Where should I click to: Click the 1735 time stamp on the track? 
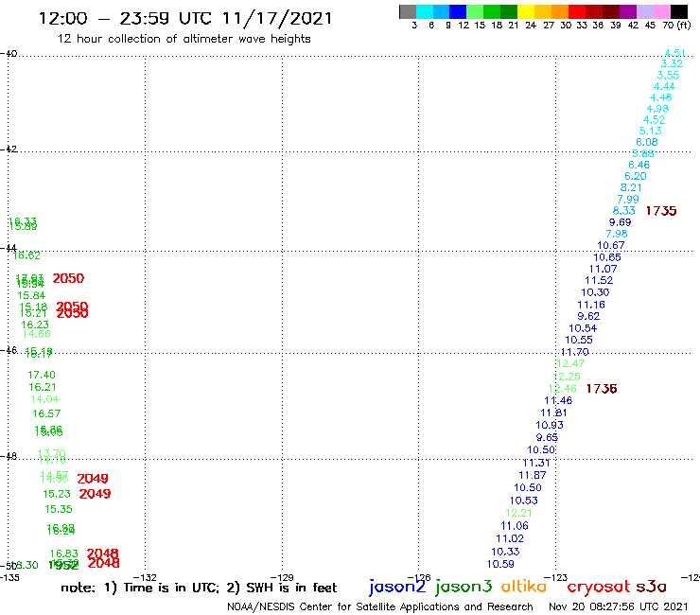tap(661, 211)
